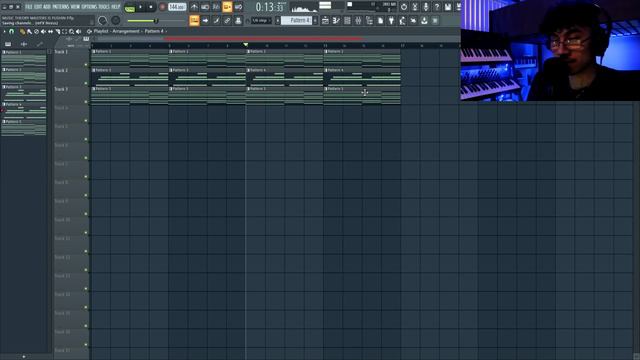640x360 pixels.
Task: Open Playlist Arrangement Pattern 4 title dropdown
Action: point(129,31)
